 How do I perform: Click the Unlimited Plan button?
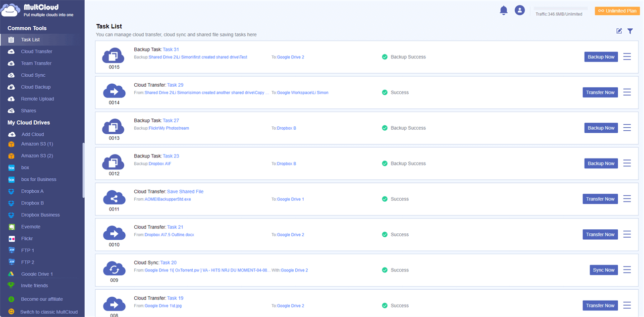pos(617,11)
